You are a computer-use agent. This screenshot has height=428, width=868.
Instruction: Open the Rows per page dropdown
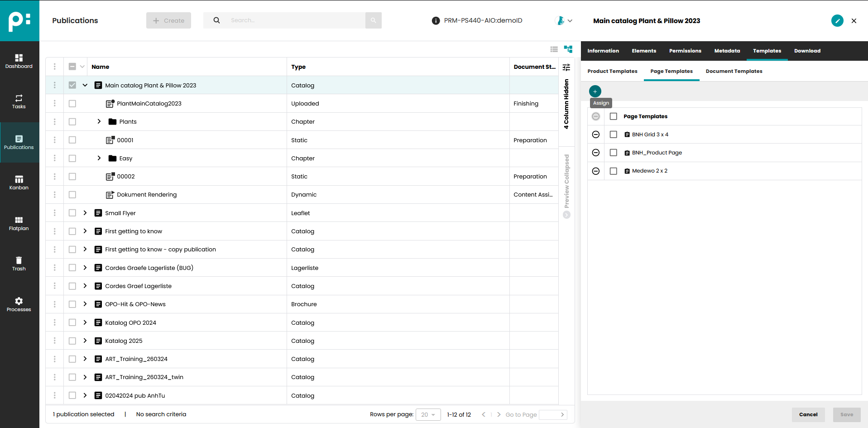pyautogui.click(x=427, y=414)
